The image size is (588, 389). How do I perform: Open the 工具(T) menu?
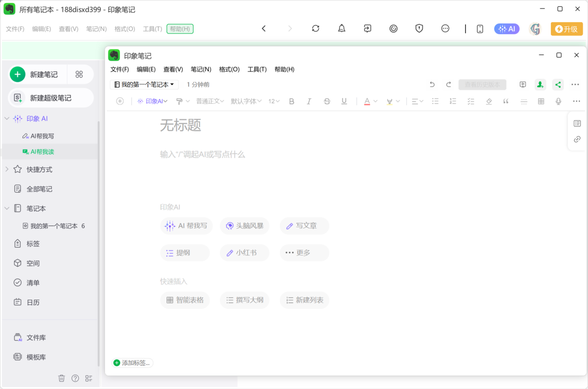point(257,69)
